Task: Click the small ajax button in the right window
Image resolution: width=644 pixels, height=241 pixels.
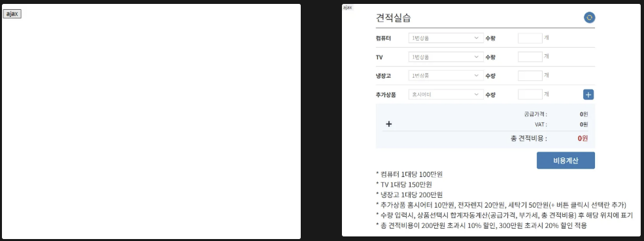Action: click(x=347, y=7)
